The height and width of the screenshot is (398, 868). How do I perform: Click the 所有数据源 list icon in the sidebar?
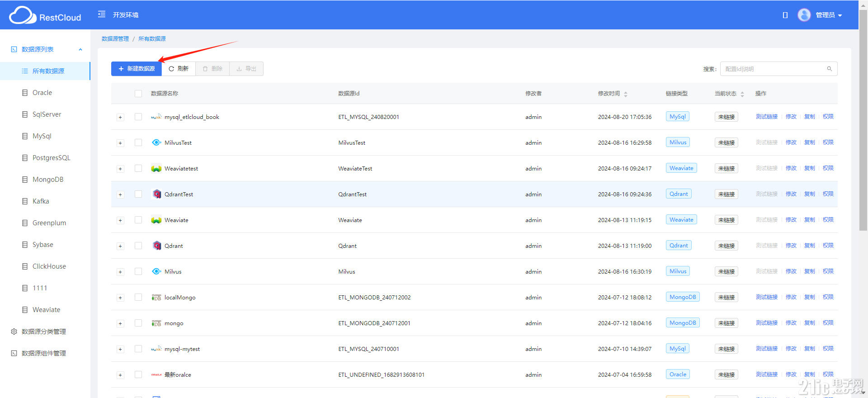(25, 71)
